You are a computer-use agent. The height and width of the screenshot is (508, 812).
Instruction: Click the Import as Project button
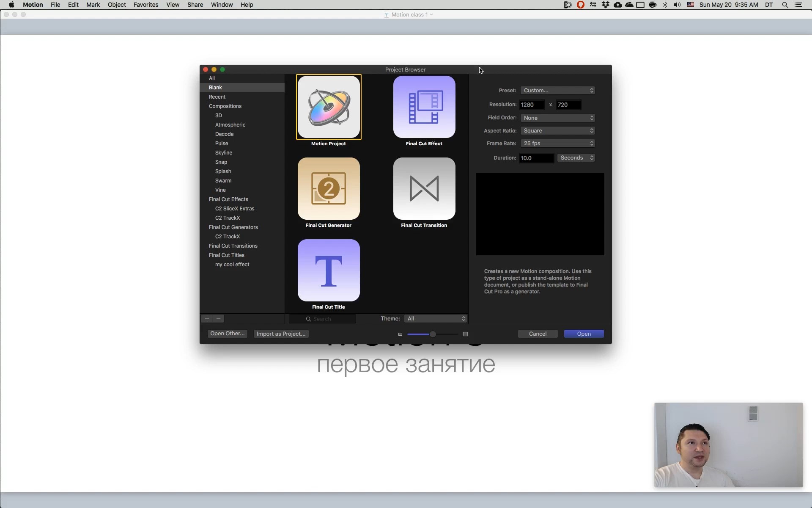click(x=281, y=334)
